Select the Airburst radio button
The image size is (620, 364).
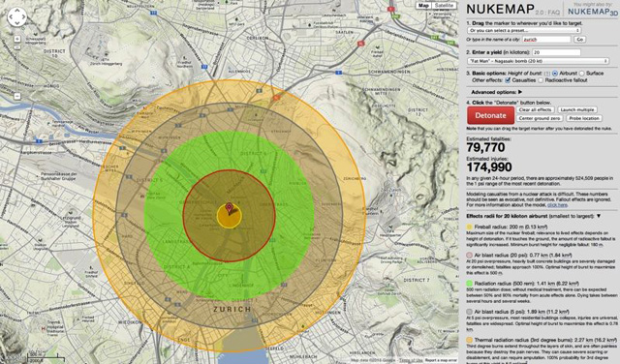[x=555, y=74]
